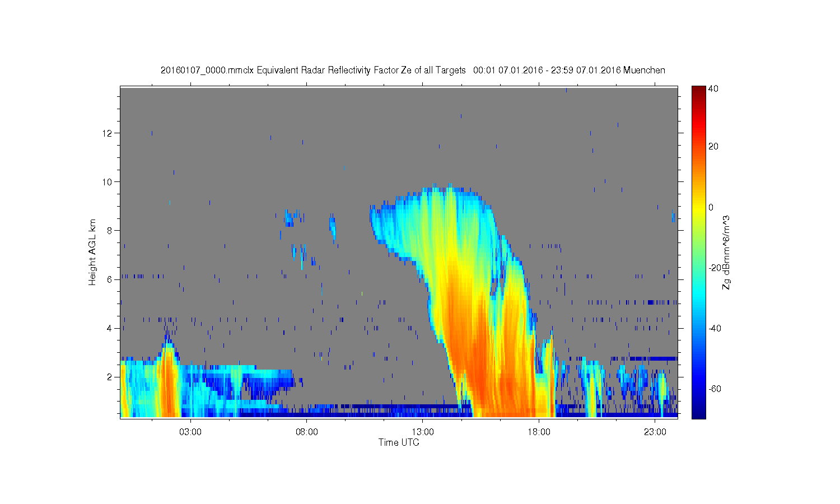Click the '18:00' time tick label
Viewport: 840px width, 504px height.
[539, 432]
